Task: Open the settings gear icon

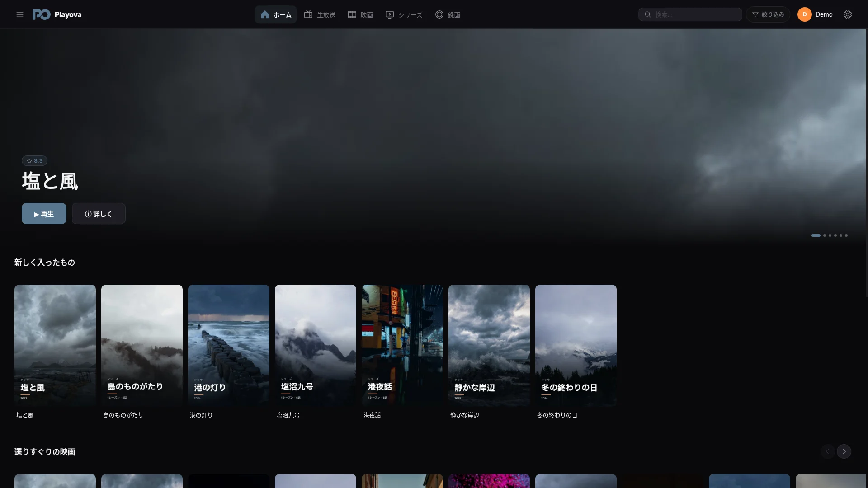Action: (x=848, y=14)
